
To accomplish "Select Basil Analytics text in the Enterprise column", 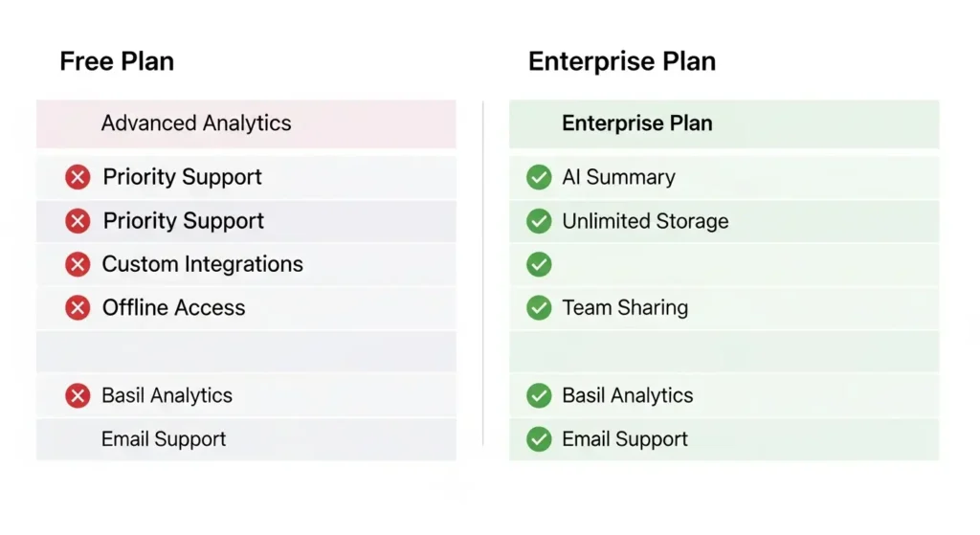I will pyautogui.click(x=627, y=395).
